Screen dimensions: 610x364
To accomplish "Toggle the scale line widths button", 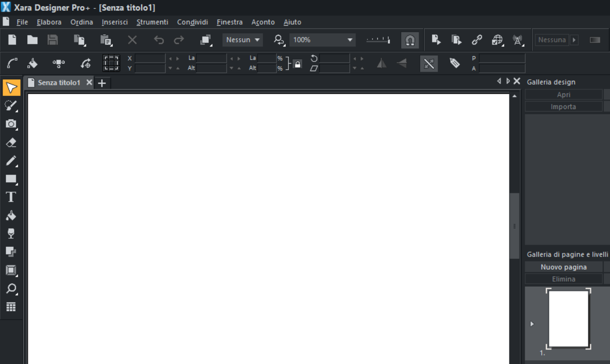I will coord(429,64).
